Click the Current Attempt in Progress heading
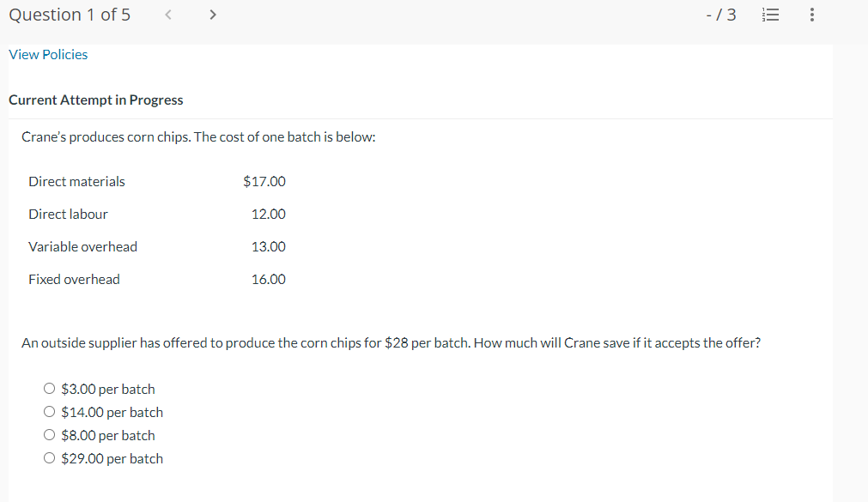Screen dimensions: 868x502 coord(96,100)
